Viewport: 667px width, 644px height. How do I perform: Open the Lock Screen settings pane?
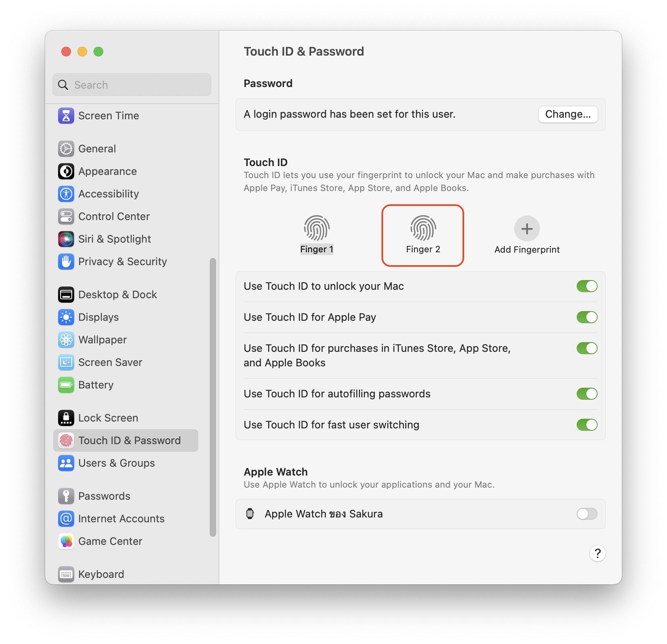pos(108,418)
